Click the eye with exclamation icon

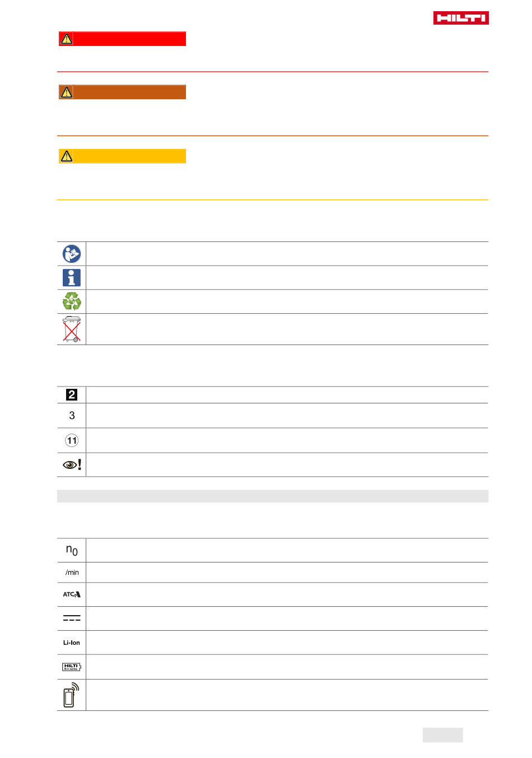coord(72,465)
